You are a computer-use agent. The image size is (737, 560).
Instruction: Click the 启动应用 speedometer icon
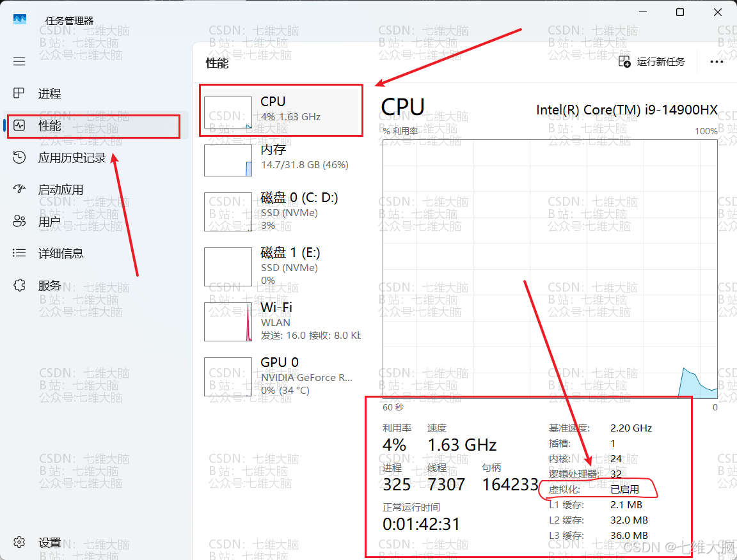(19, 189)
